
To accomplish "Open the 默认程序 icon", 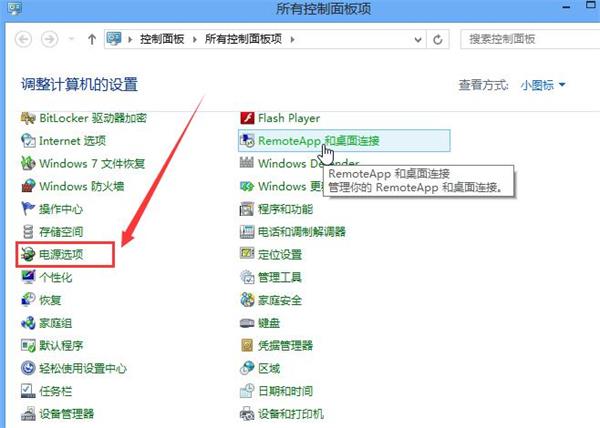I will click(28, 345).
